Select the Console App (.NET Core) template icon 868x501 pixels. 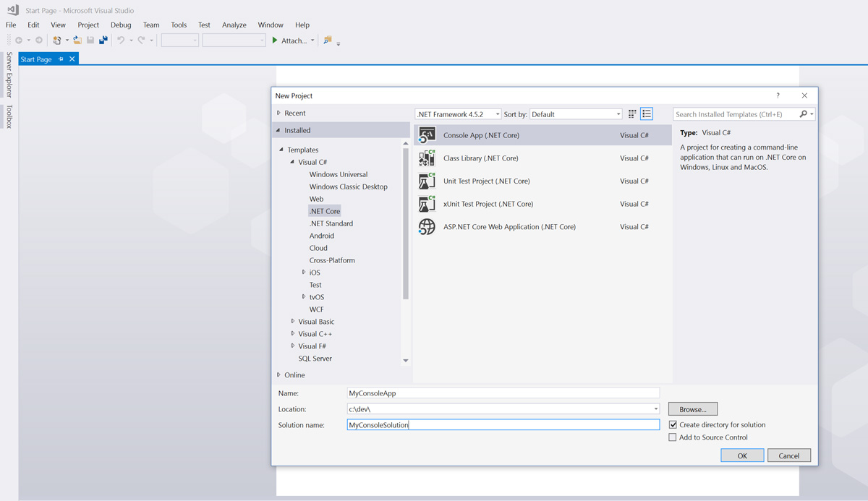tap(426, 134)
